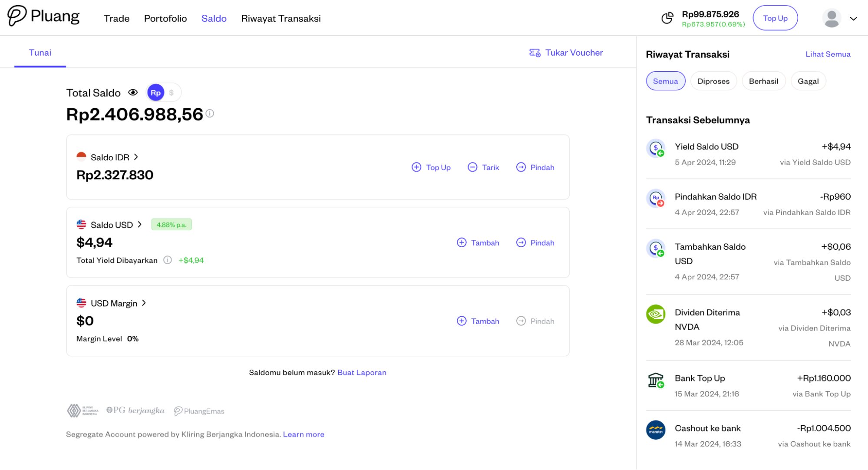Click the Total Saldo info icon
The image size is (868, 470).
pos(210,113)
